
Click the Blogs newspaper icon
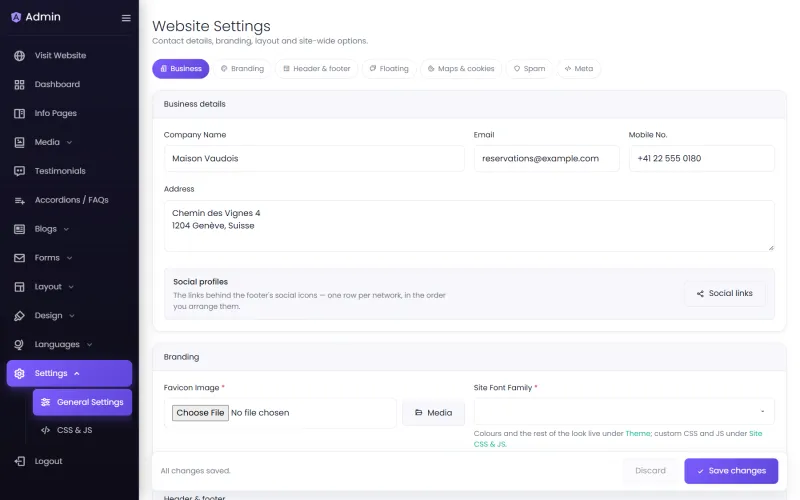coord(19,229)
